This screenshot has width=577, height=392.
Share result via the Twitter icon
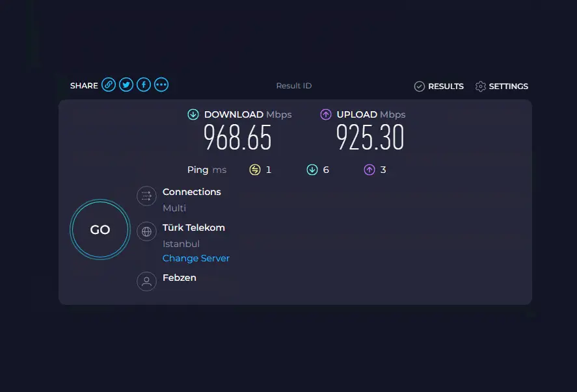click(x=126, y=85)
